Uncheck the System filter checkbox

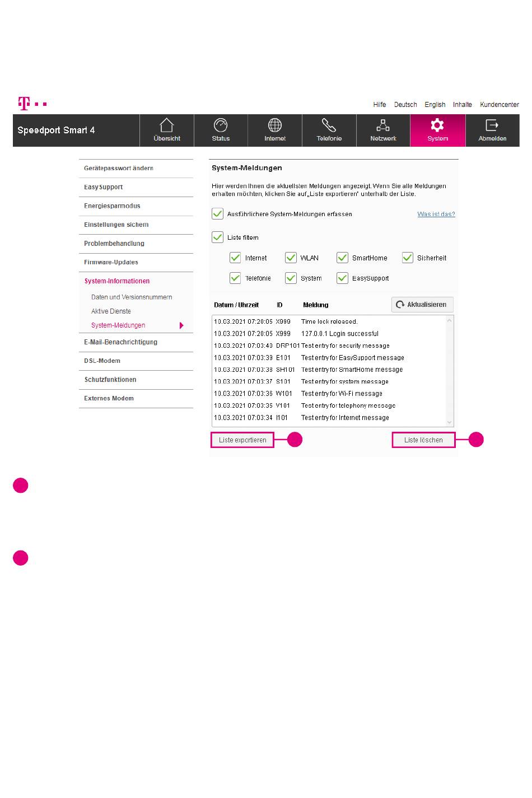coord(291,278)
